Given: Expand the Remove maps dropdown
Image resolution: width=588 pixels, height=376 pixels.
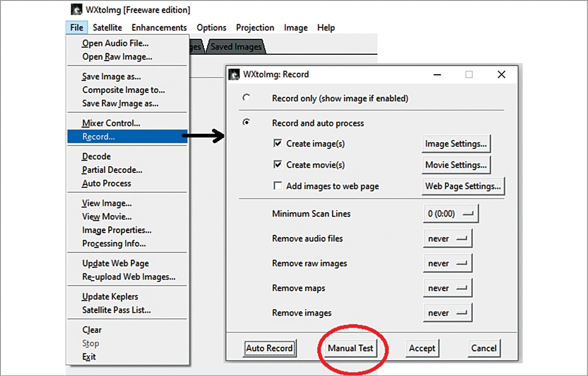Looking at the screenshot, I should point(448,288).
